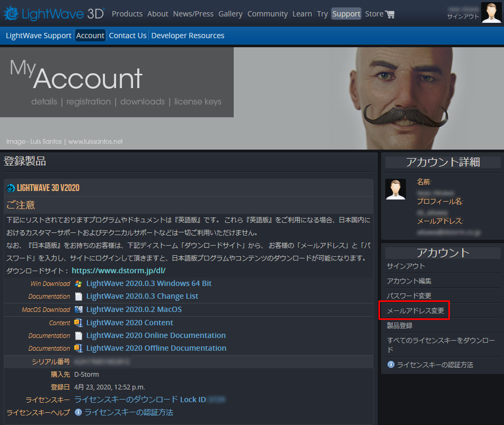Select the Account sub-navigation tab

pyautogui.click(x=90, y=36)
